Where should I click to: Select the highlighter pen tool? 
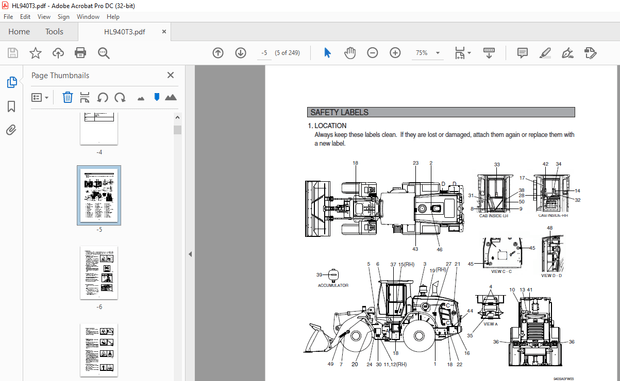coord(545,53)
